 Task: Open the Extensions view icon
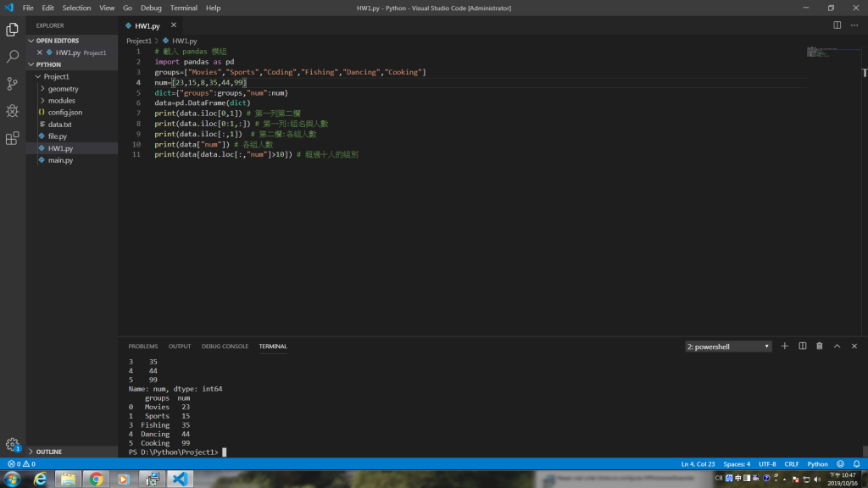tap(12, 138)
